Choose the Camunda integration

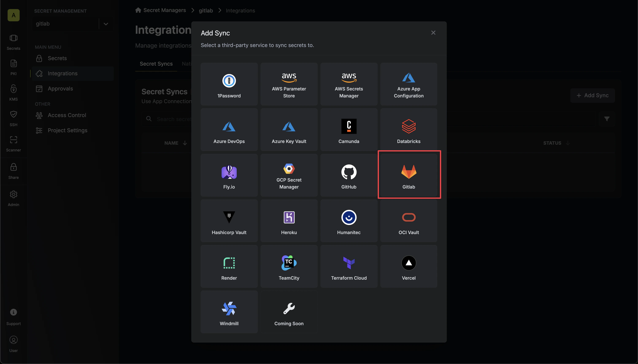point(349,129)
